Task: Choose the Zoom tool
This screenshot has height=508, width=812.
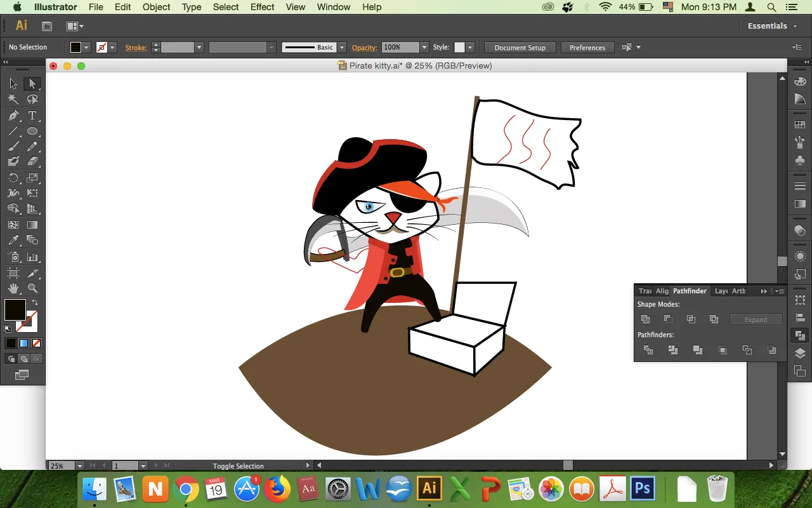Action: pyautogui.click(x=32, y=289)
